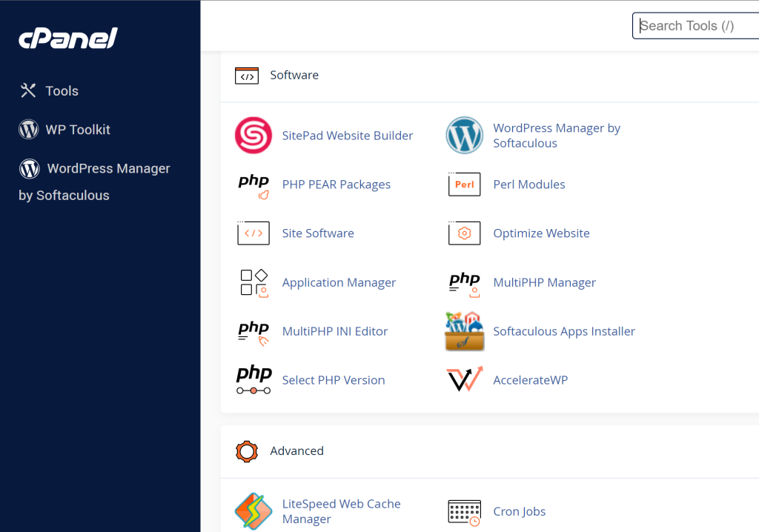Open Site Software link

[318, 233]
